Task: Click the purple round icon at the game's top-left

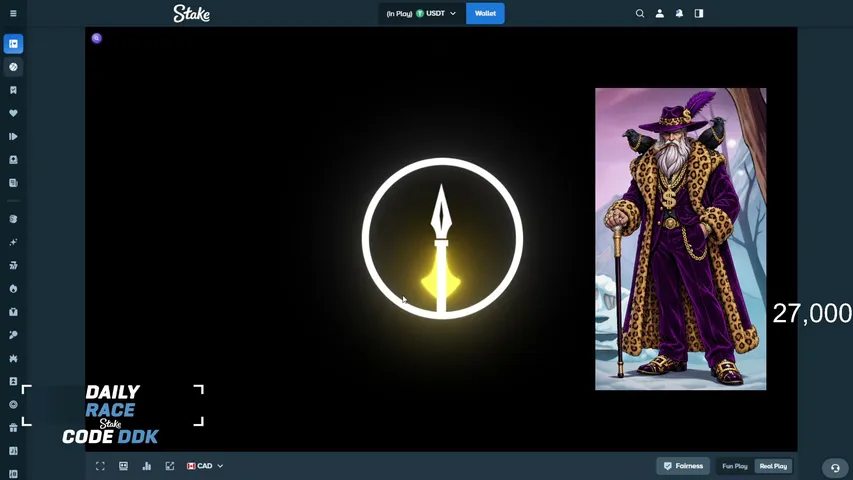Action: [96, 38]
